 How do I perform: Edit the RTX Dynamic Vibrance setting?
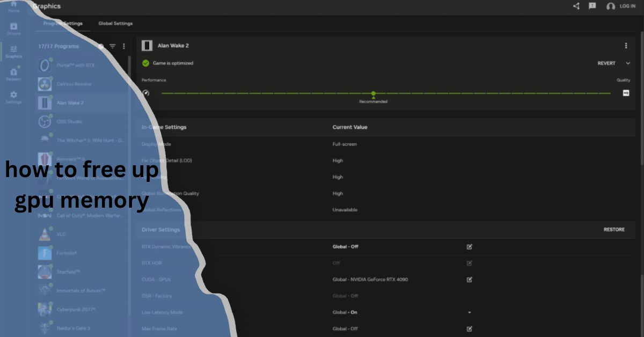click(x=470, y=247)
